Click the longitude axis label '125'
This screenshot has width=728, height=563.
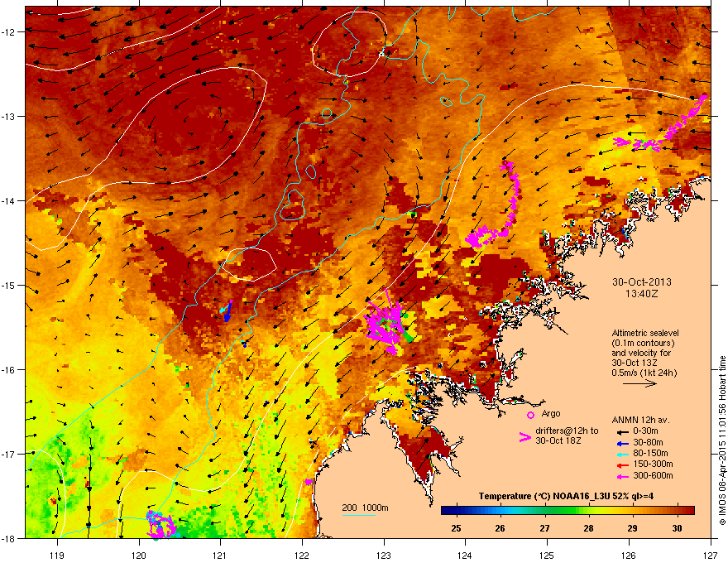click(x=547, y=555)
